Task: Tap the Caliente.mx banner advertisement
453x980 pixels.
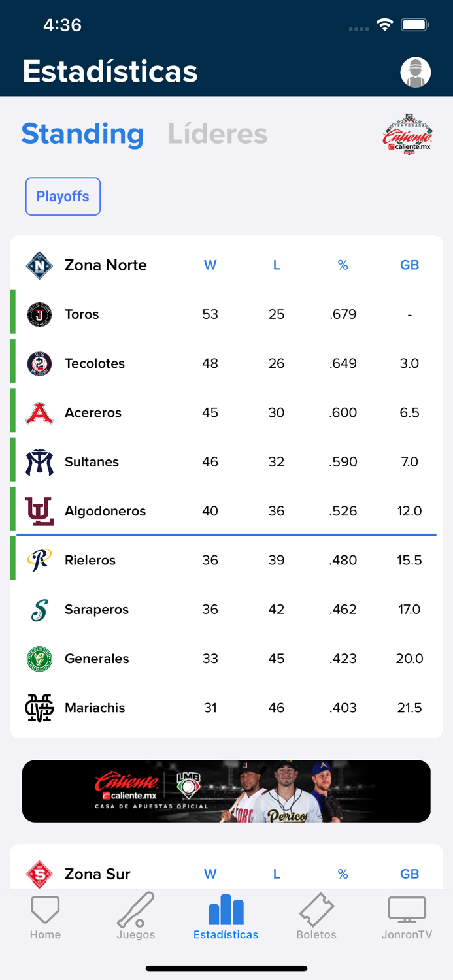Action: 226,791
